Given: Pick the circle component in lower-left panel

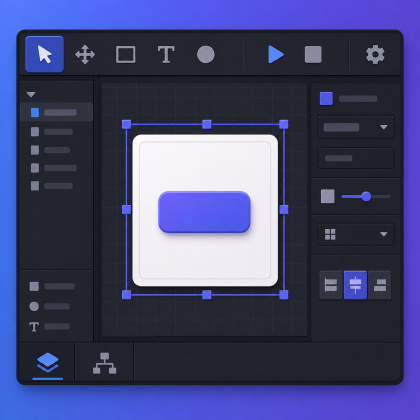Looking at the screenshot, I should 34,306.
